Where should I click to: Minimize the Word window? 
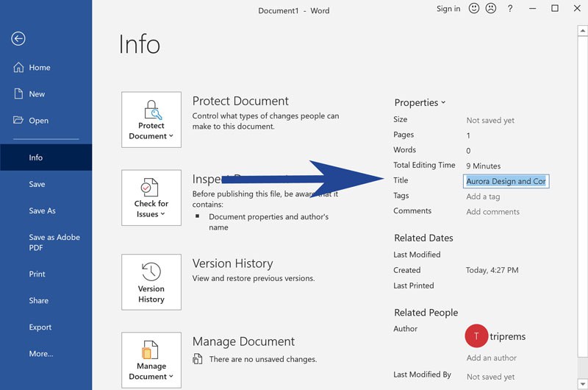(x=532, y=9)
